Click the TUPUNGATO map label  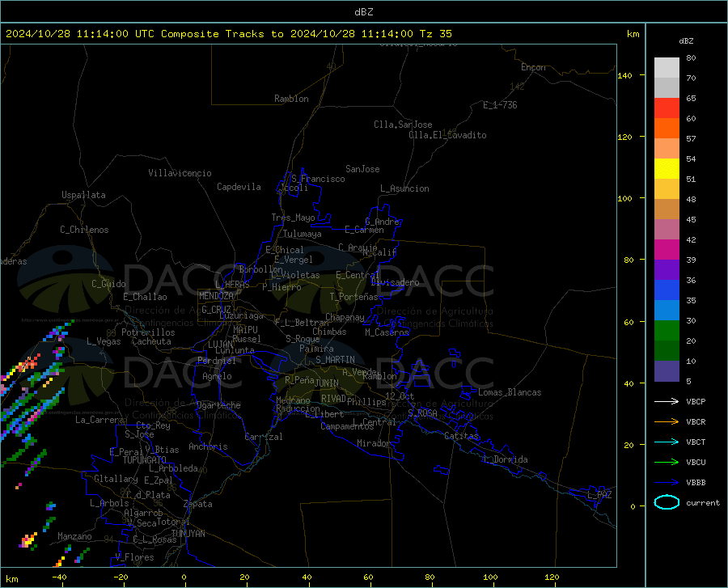145,460
